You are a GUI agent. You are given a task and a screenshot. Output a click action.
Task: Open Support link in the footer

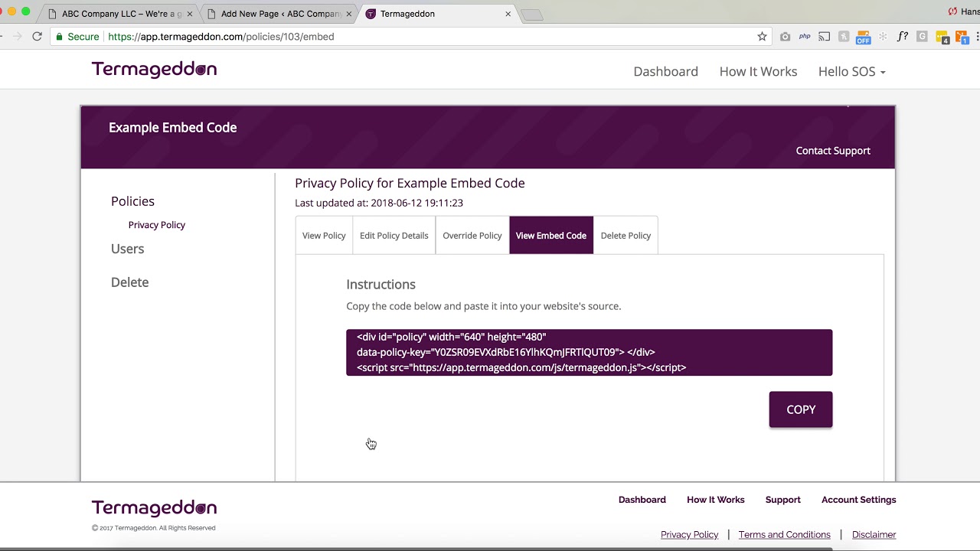tap(782, 500)
